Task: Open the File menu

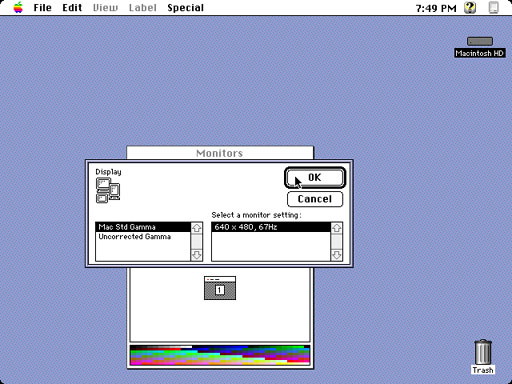Action: tap(42, 7)
